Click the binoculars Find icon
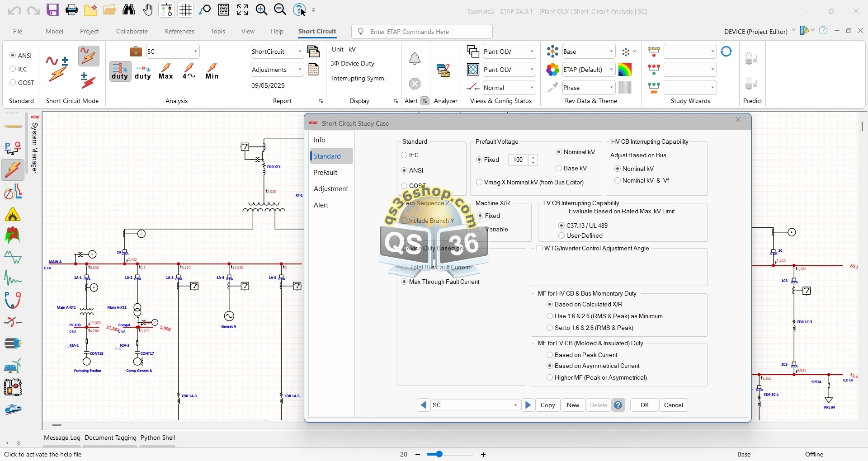868x461 pixels. coord(129,10)
